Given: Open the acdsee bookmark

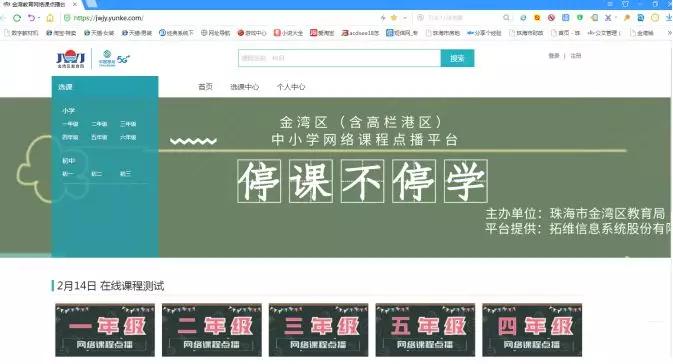Looking at the screenshot, I should [x=360, y=33].
